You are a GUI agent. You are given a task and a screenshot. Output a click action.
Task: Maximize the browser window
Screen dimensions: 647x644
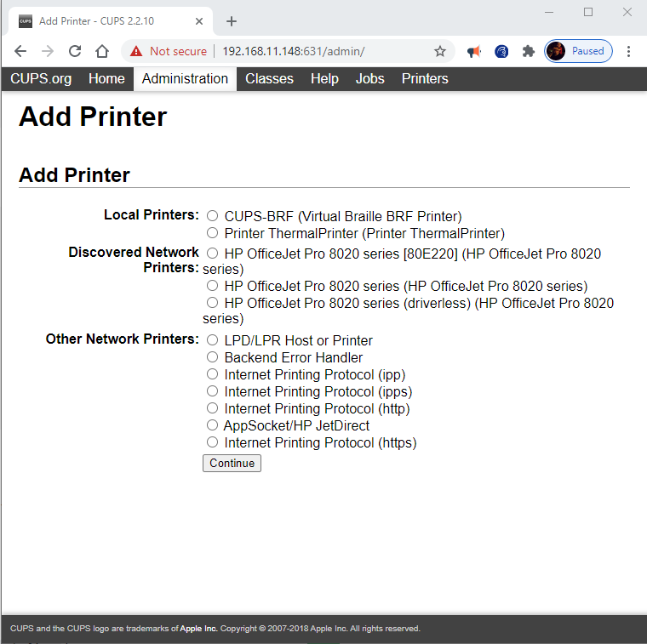click(x=588, y=13)
